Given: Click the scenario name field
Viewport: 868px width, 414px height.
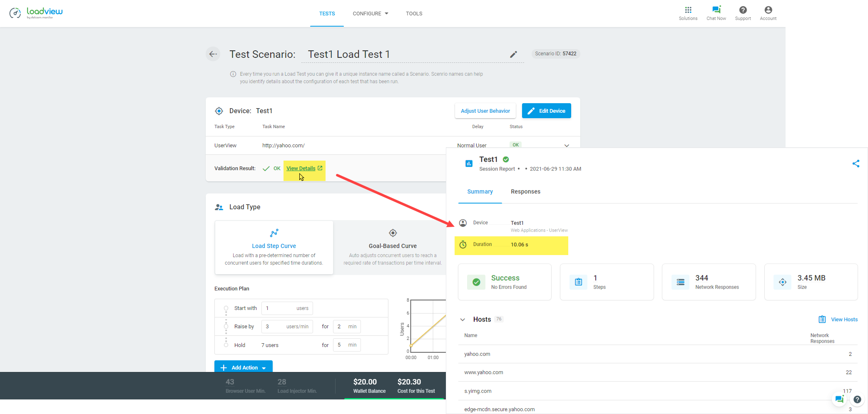Looking at the screenshot, I should click(412, 55).
